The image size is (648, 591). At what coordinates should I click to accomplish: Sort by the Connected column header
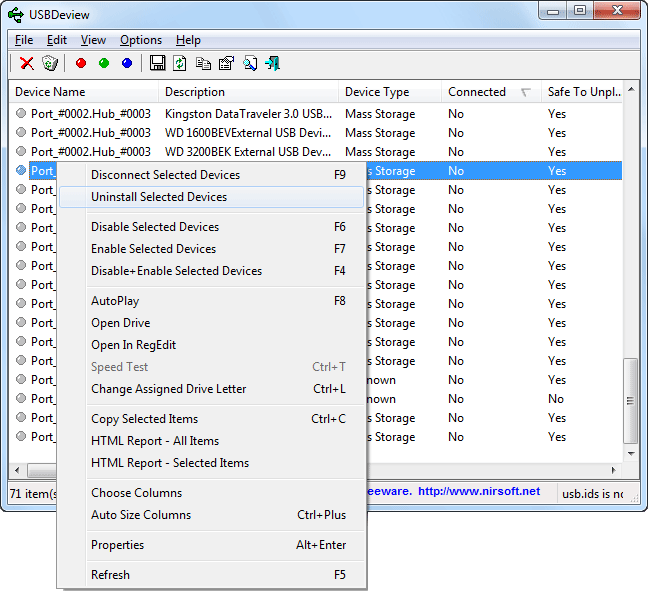coord(477,92)
